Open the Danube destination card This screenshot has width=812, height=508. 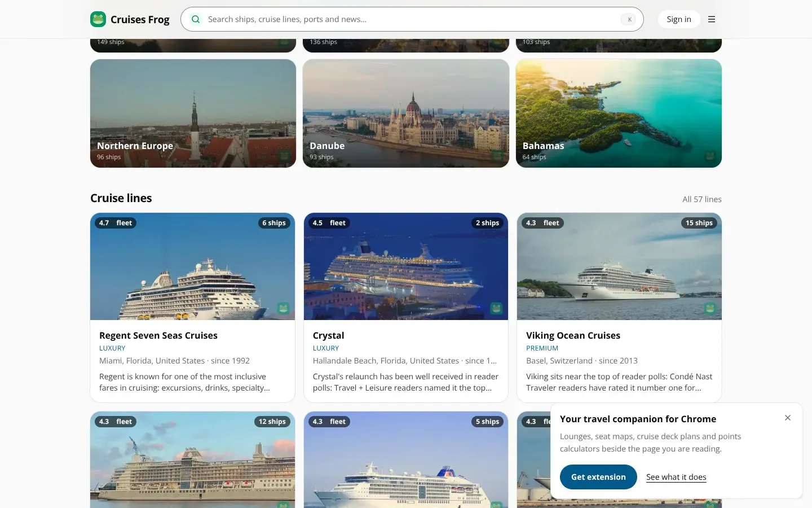click(406, 113)
